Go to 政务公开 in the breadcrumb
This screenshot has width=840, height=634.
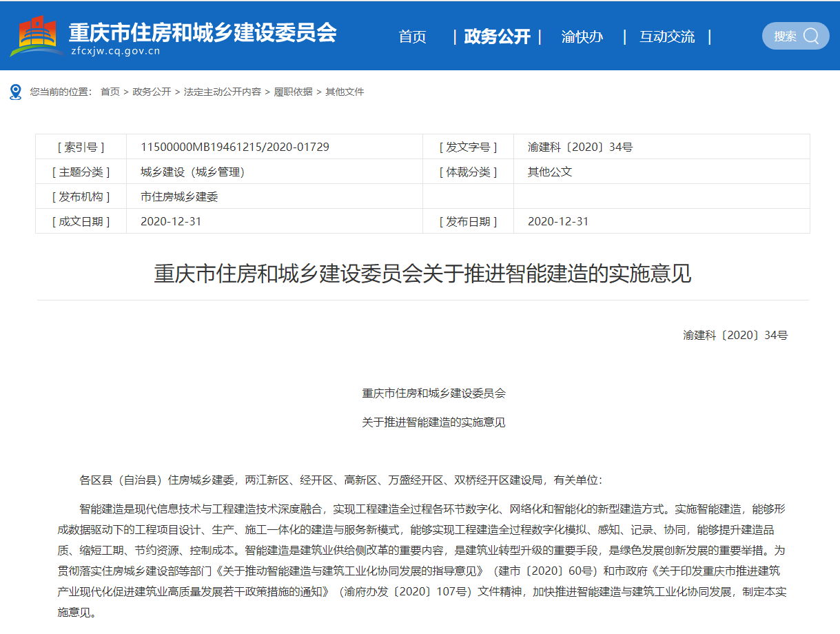(x=152, y=92)
